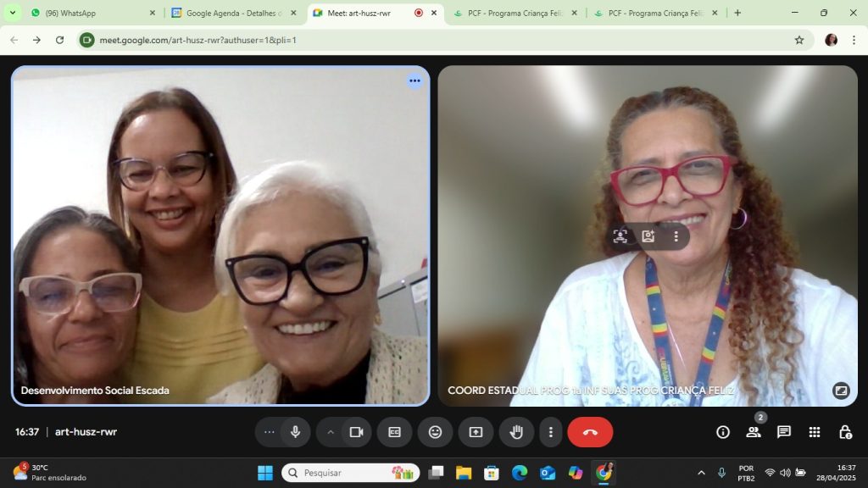Viewport: 868px width, 488px height.
Task: Open audio settings dots beside microphone
Action: [x=270, y=432]
